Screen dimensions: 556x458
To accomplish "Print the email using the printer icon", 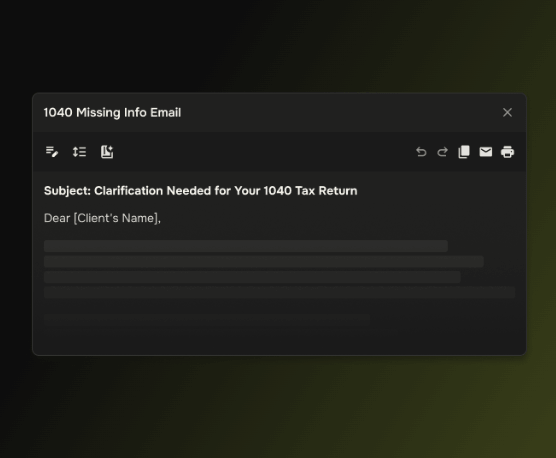I will (x=507, y=152).
